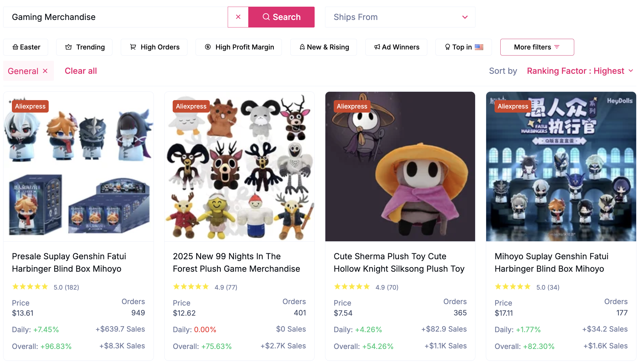Open the Presale Suplay Genshin product title
This screenshot has width=642, height=364.
tap(69, 262)
